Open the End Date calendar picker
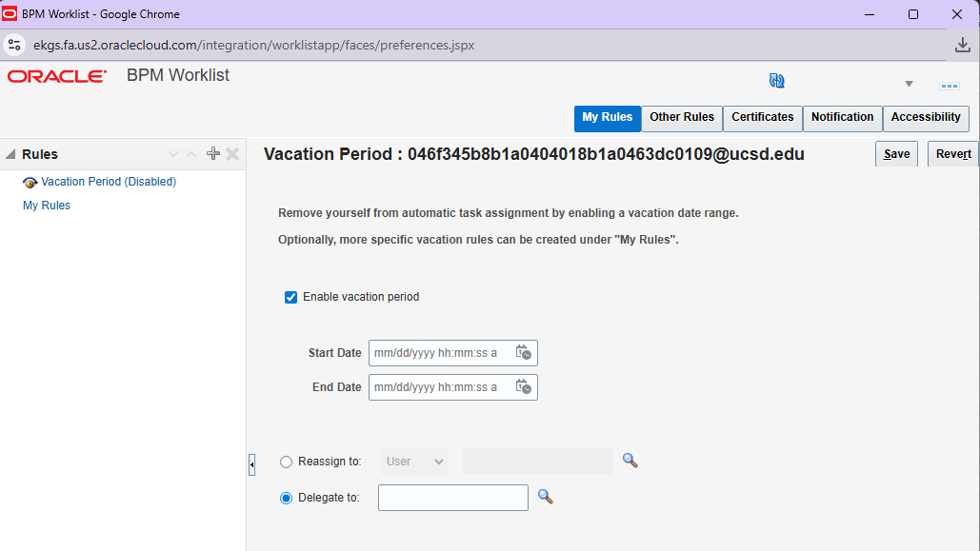Viewport: 980px width, 551px height. [523, 386]
